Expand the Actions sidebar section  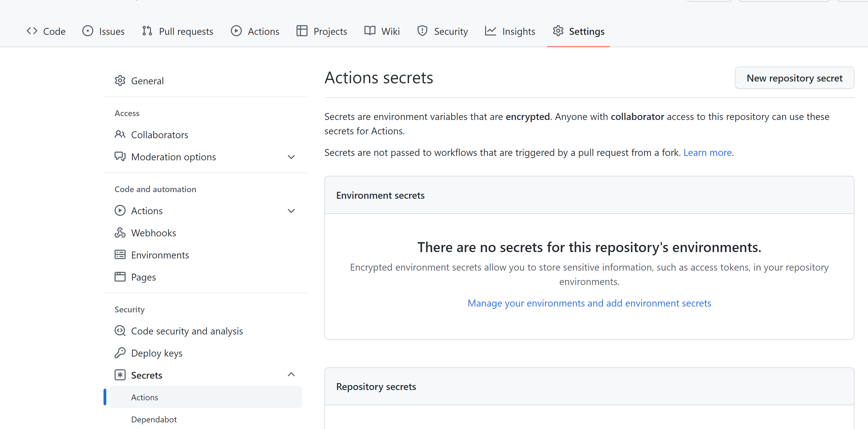tap(291, 210)
